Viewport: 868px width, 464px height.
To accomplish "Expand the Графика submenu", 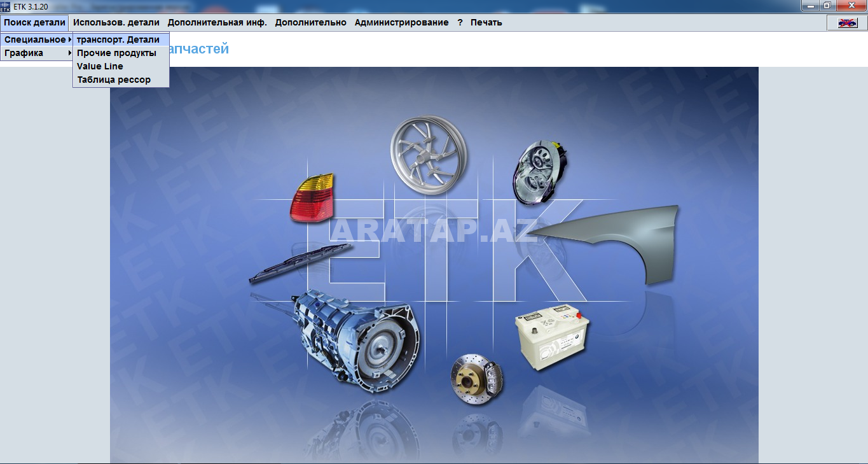I will (x=37, y=53).
